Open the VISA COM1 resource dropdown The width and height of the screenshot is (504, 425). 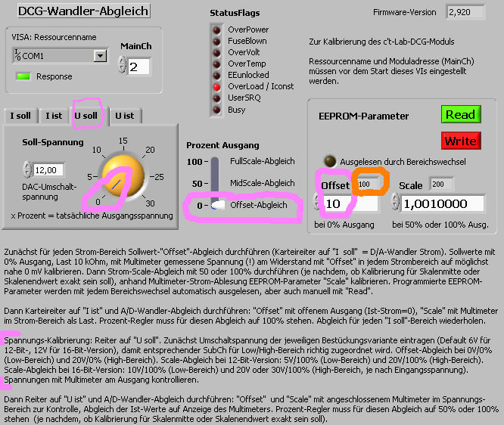(x=100, y=56)
